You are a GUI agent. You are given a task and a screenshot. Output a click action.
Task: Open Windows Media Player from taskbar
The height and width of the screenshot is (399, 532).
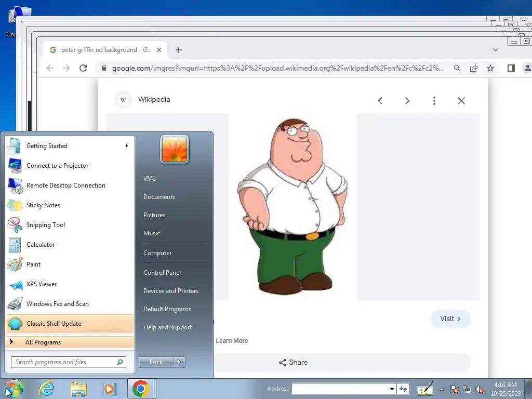coord(110,389)
